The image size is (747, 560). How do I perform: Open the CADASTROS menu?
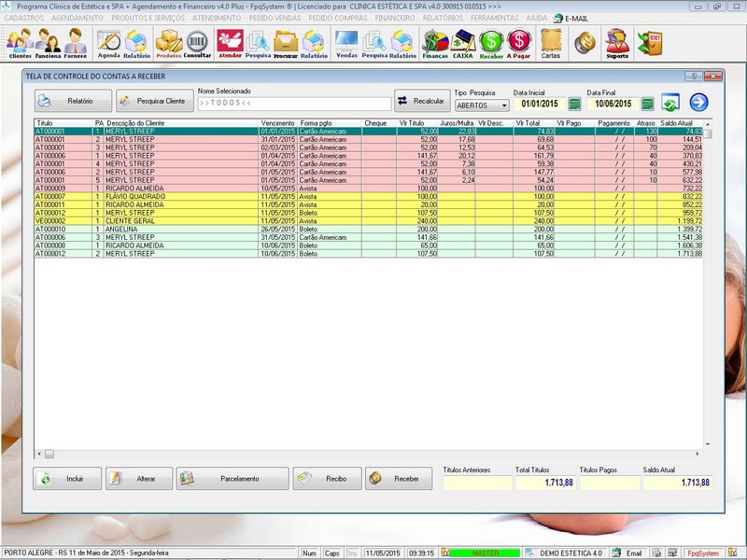point(24,18)
